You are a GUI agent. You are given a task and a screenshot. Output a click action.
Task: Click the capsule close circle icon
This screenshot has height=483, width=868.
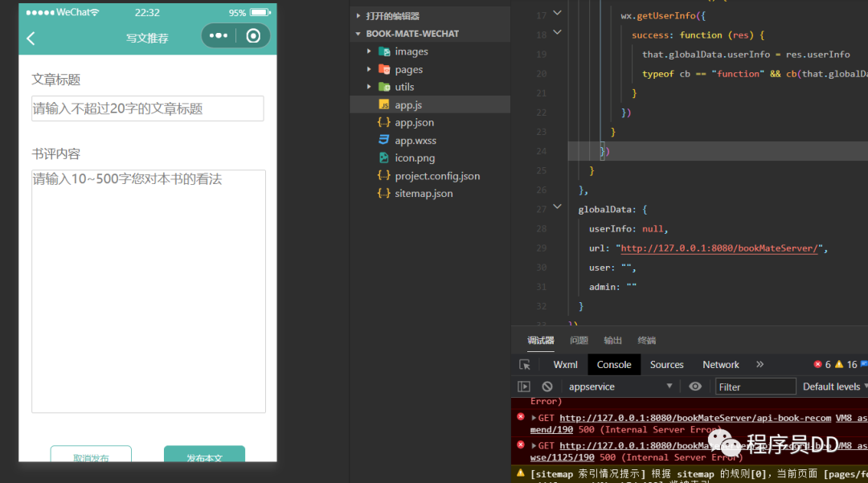[x=253, y=36]
